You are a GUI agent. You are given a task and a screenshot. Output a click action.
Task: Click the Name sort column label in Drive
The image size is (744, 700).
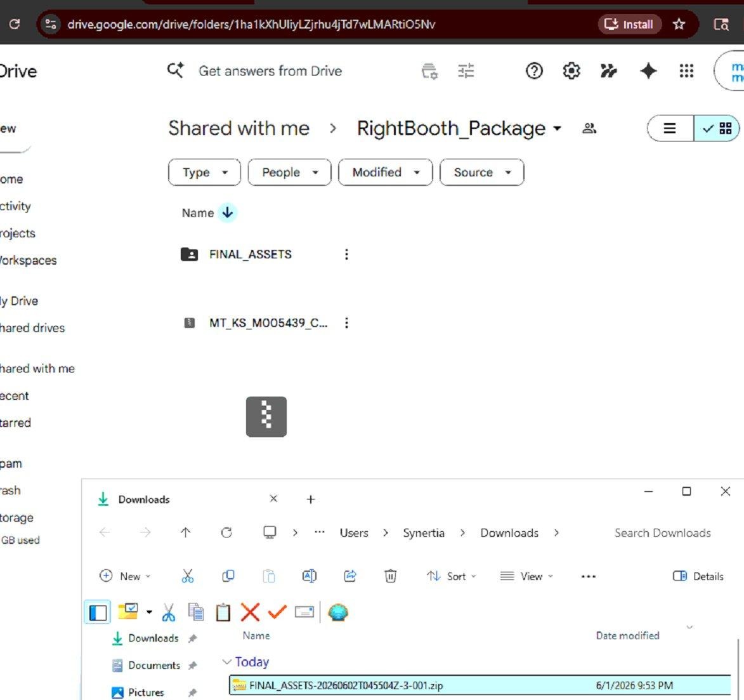pos(198,213)
